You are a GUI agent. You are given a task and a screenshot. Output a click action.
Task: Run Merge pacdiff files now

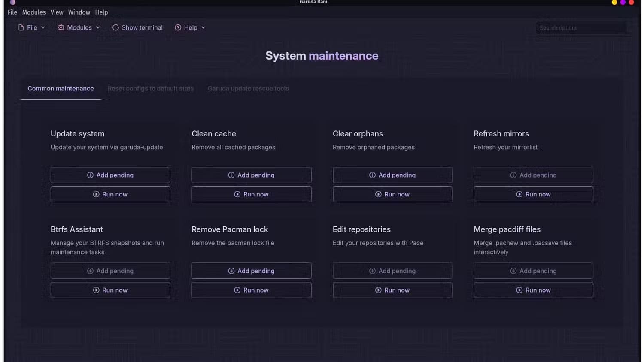[x=533, y=290]
